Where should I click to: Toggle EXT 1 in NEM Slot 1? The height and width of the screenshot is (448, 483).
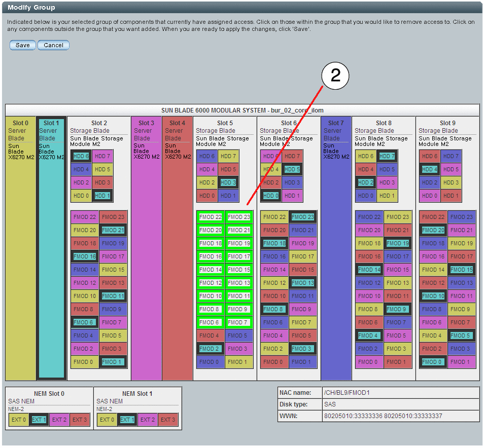point(127,420)
